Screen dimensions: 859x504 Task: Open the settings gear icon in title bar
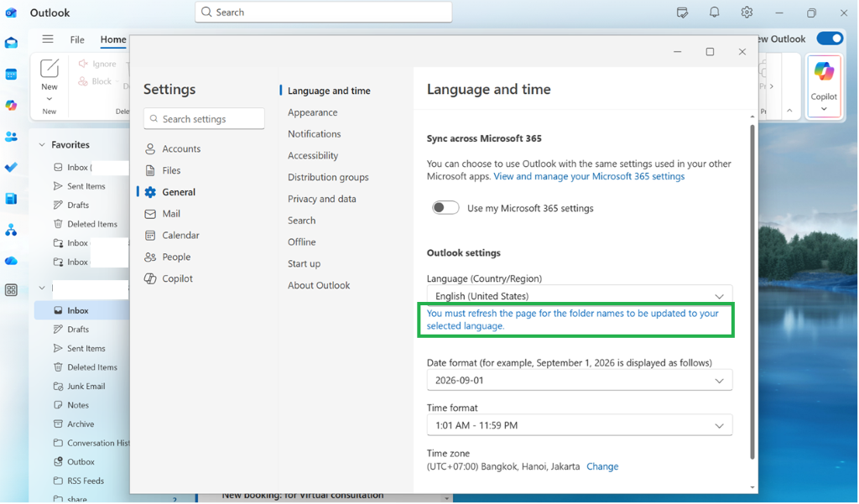coord(747,12)
